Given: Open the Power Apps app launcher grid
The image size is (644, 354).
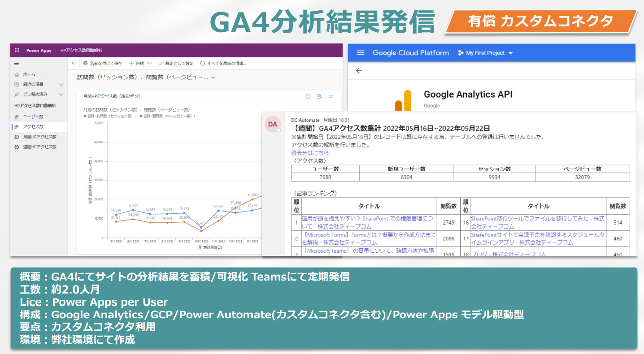Looking at the screenshot, I should click(x=17, y=51).
